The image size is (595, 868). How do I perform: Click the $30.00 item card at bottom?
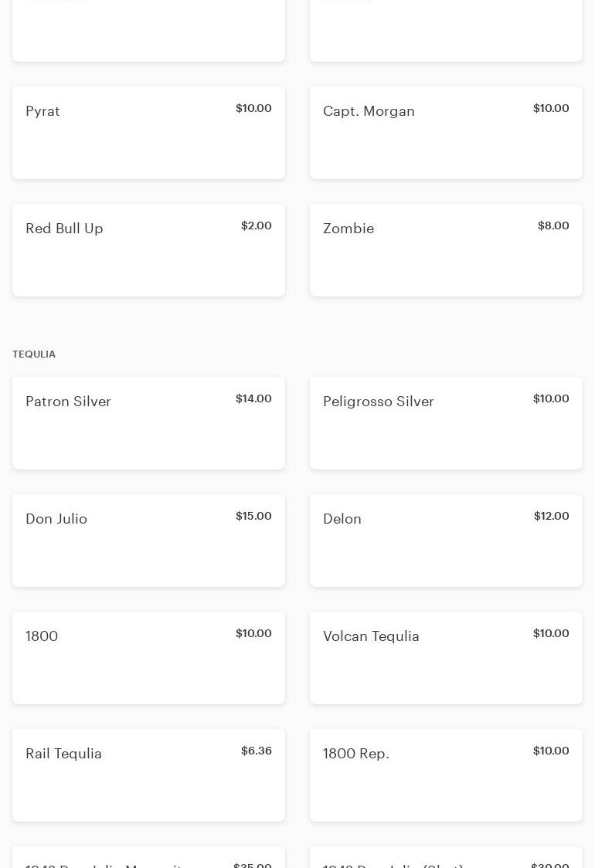pyautogui.click(x=446, y=859)
